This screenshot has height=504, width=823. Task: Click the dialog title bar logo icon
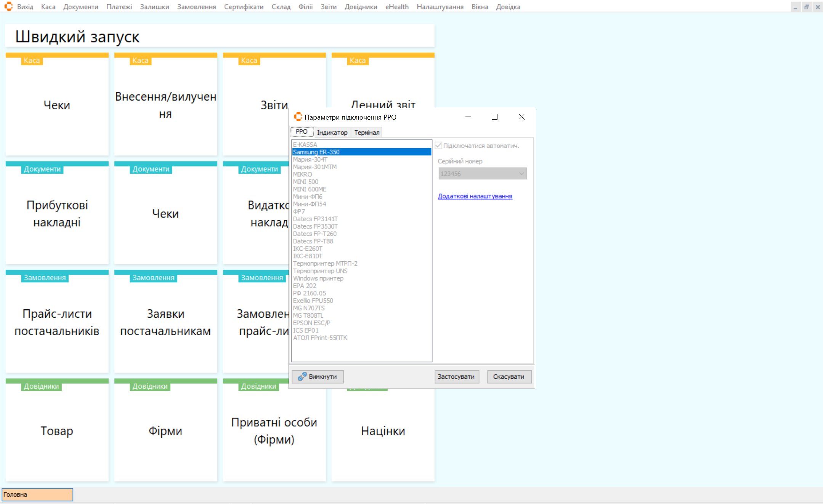(298, 117)
